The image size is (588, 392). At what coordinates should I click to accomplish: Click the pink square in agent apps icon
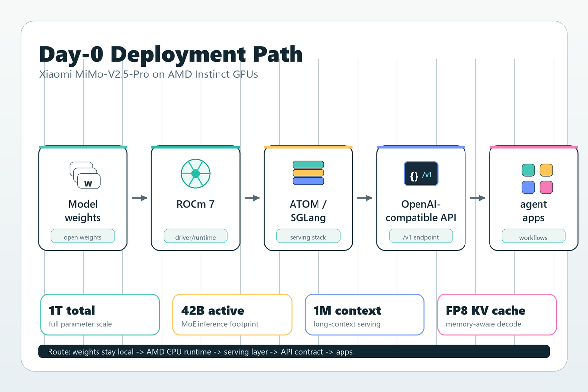[546, 187]
